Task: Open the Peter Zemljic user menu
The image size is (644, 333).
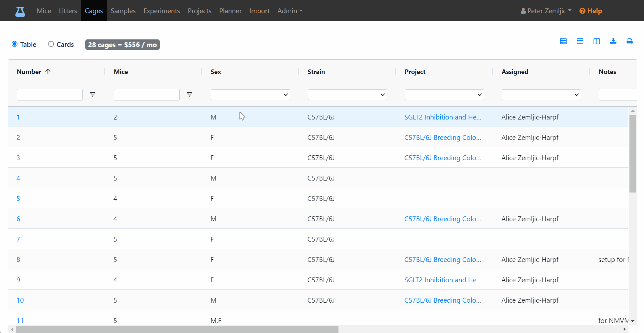Action: click(x=546, y=11)
